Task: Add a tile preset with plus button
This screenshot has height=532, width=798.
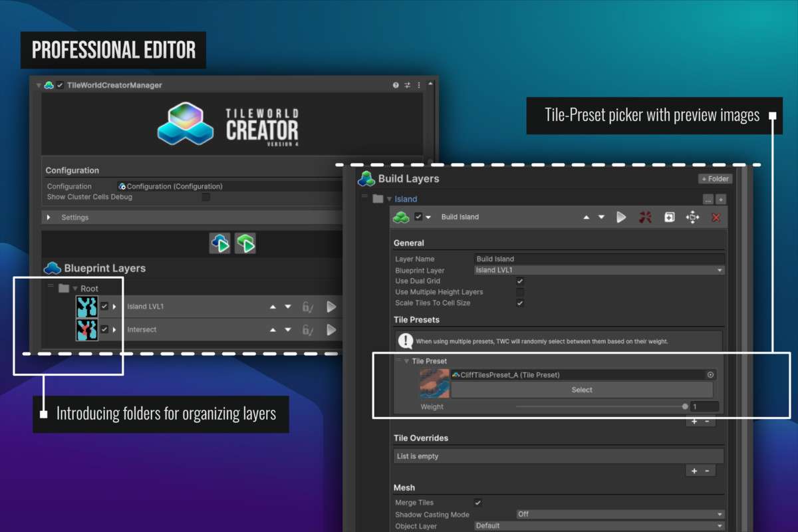Action: (x=694, y=421)
